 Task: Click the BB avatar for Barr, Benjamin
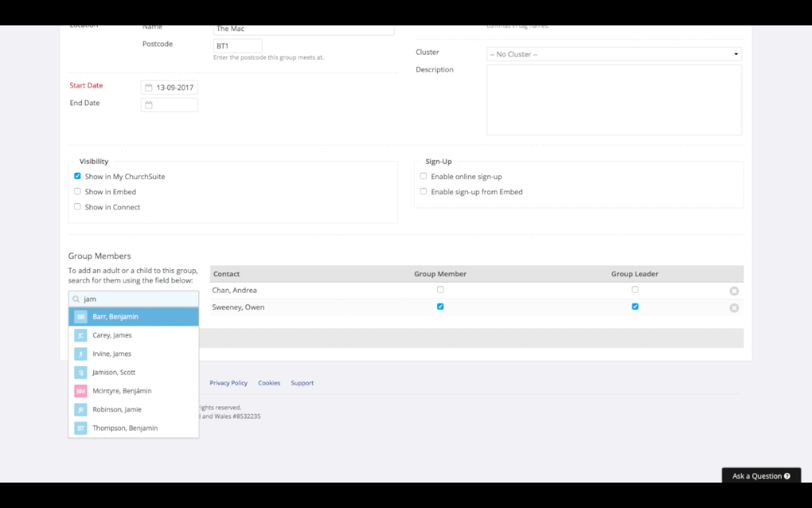81,317
